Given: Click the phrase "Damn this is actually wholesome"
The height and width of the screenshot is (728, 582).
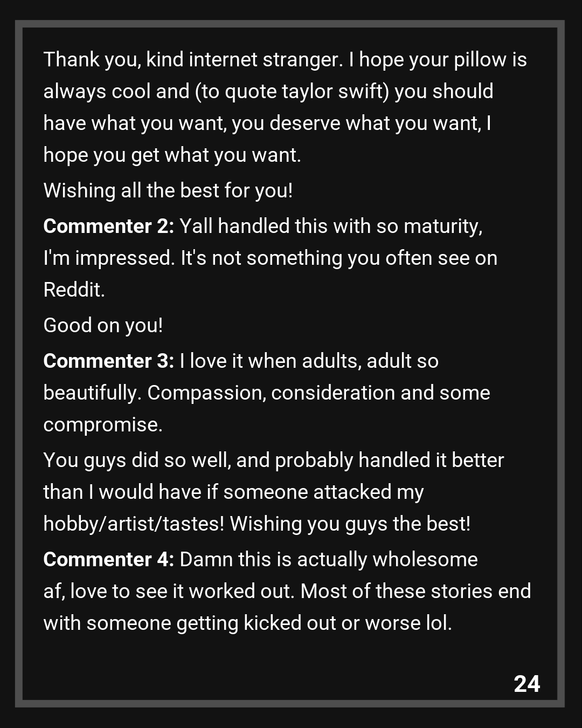Looking at the screenshot, I should click(329, 560).
